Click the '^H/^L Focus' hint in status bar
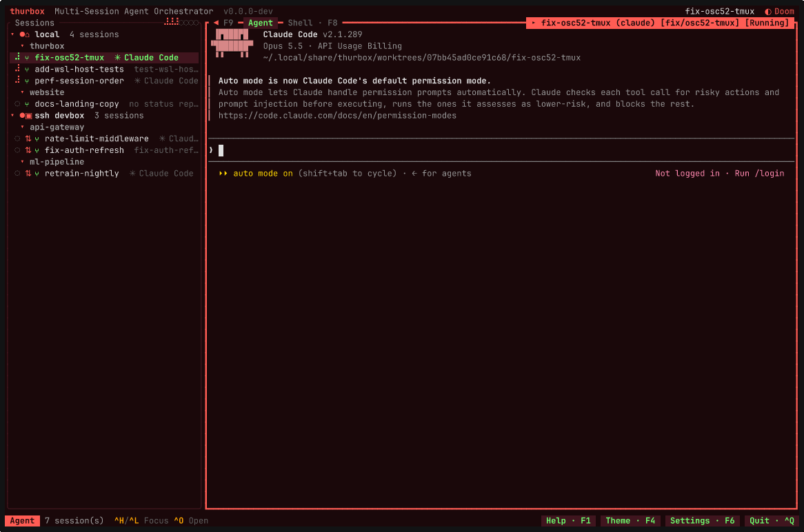Image resolution: width=804 pixels, height=532 pixels. pos(141,521)
